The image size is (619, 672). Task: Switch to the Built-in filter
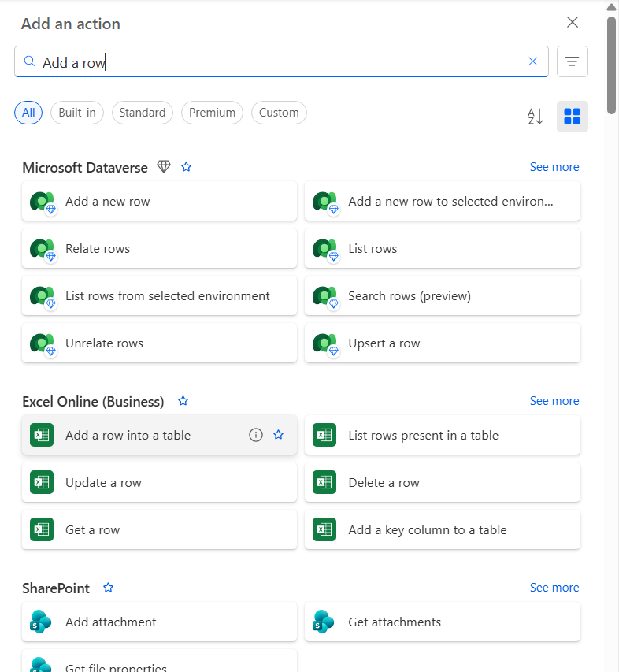(76, 113)
